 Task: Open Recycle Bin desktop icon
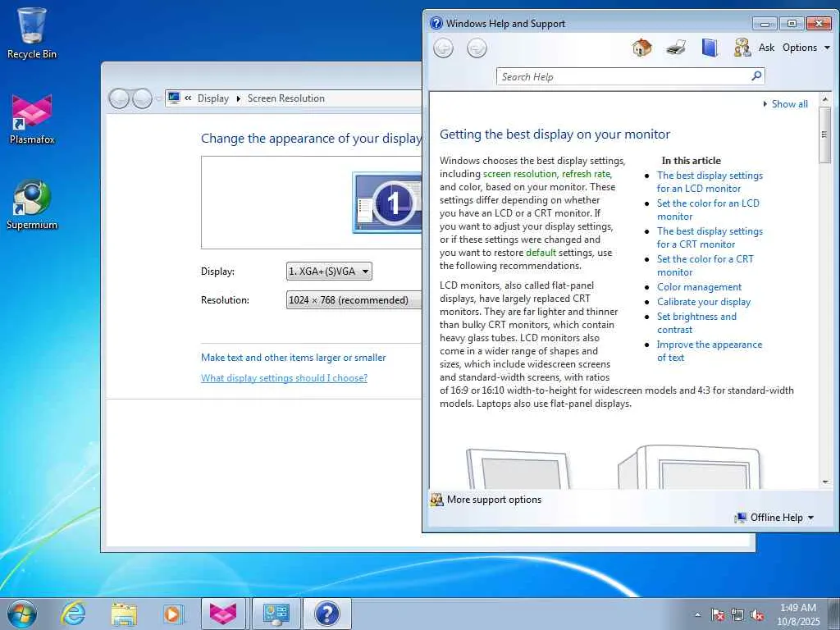click(x=32, y=33)
